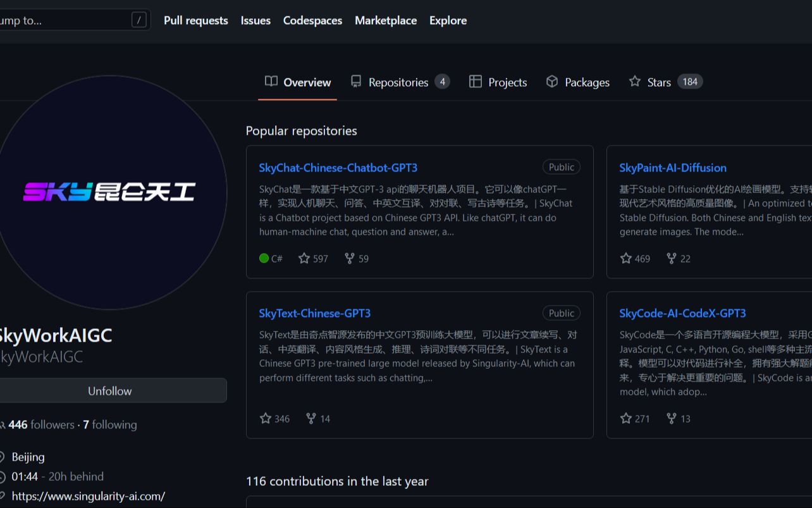
Task: Click star count of SkyCode-AI-CodeX-GPT3
Action: pyautogui.click(x=642, y=418)
